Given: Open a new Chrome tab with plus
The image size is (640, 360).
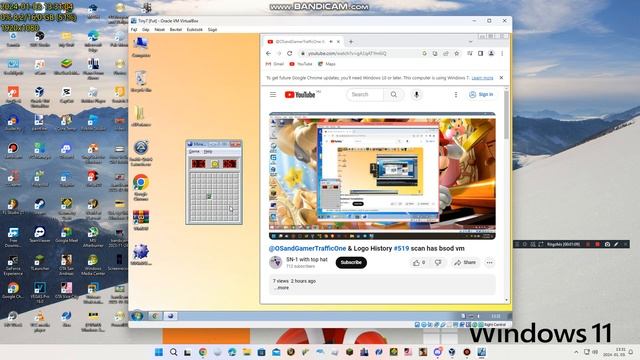Looking at the screenshot, I should click(351, 42).
